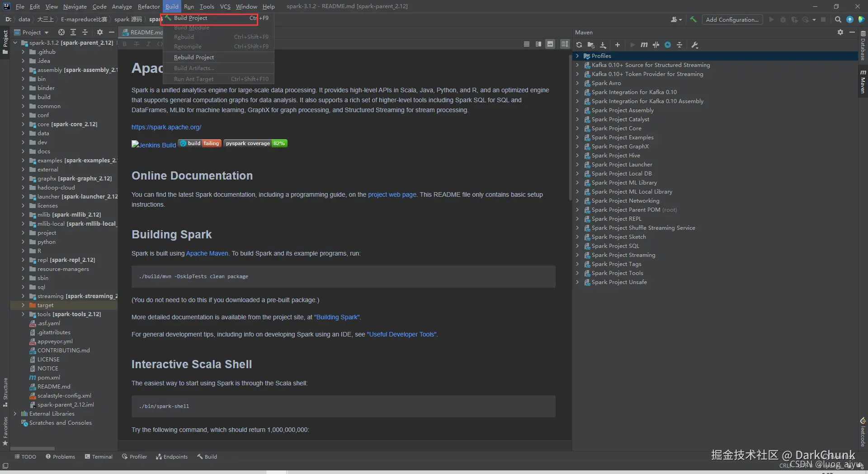Select pom.xml in Project tree

tap(48, 378)
